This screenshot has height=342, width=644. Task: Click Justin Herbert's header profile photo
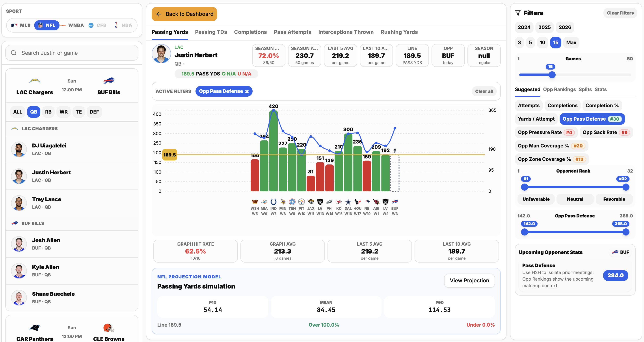161,54
